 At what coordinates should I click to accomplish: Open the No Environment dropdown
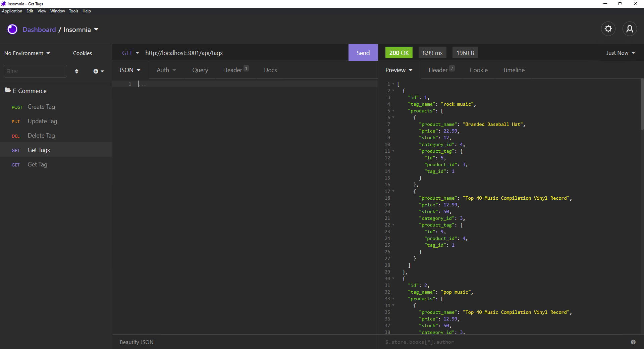tap(27, 53)
